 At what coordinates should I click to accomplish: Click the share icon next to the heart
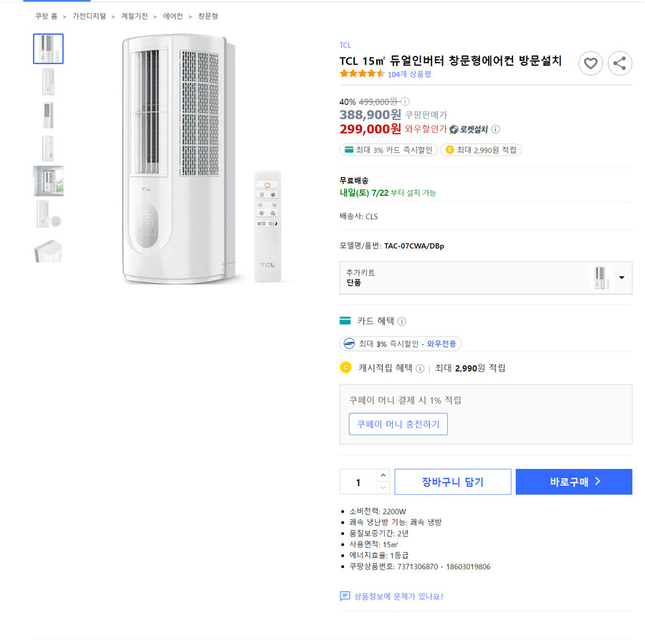click(x=620, y=63)
